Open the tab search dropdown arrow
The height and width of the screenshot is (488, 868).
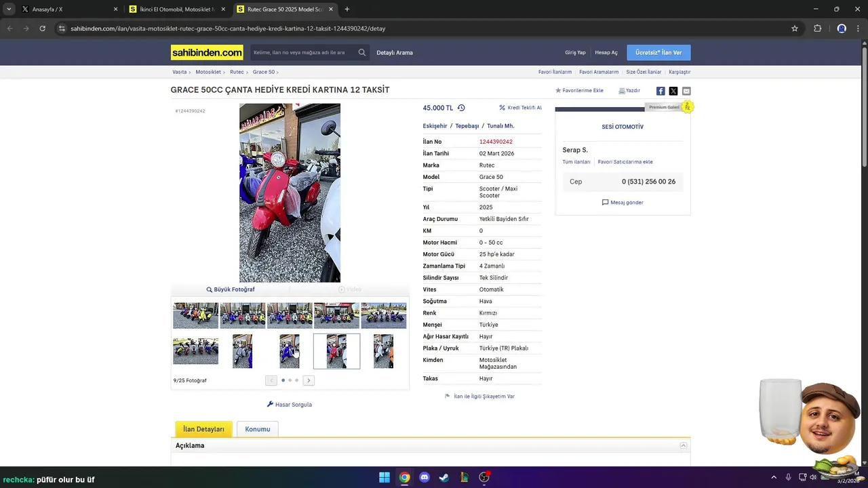[9, 9]
